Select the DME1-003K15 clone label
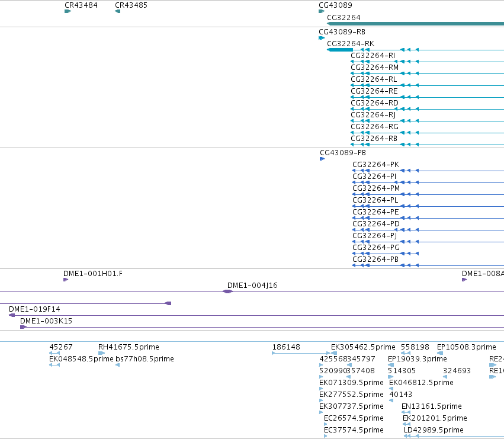Screen dimensions: 504x439 [x=46, y=321]
